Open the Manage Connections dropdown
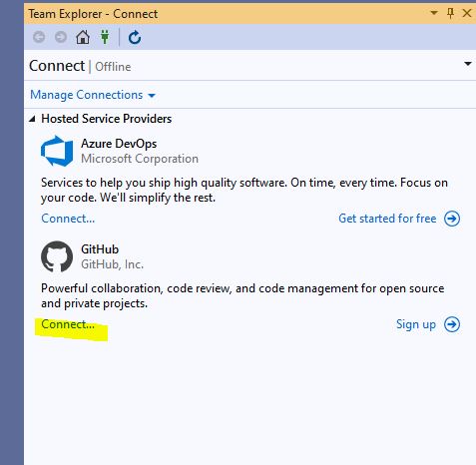 93,95
